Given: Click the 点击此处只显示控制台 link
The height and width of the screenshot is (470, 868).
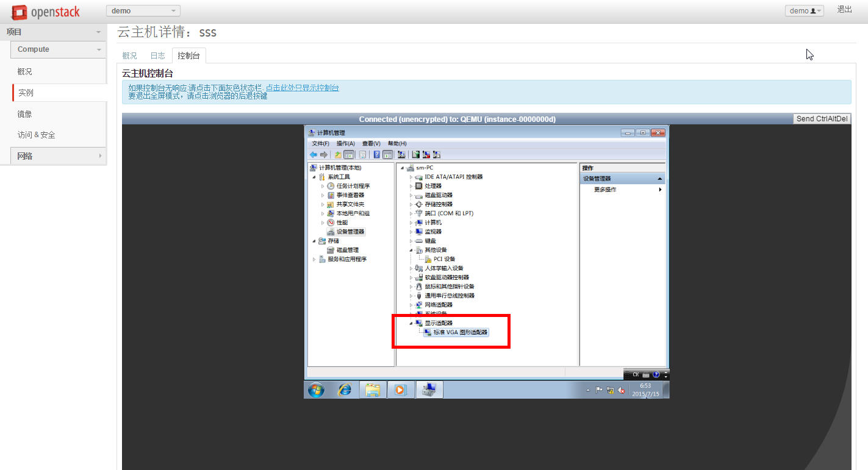Looking at the screenshot, I should (302, 88).
